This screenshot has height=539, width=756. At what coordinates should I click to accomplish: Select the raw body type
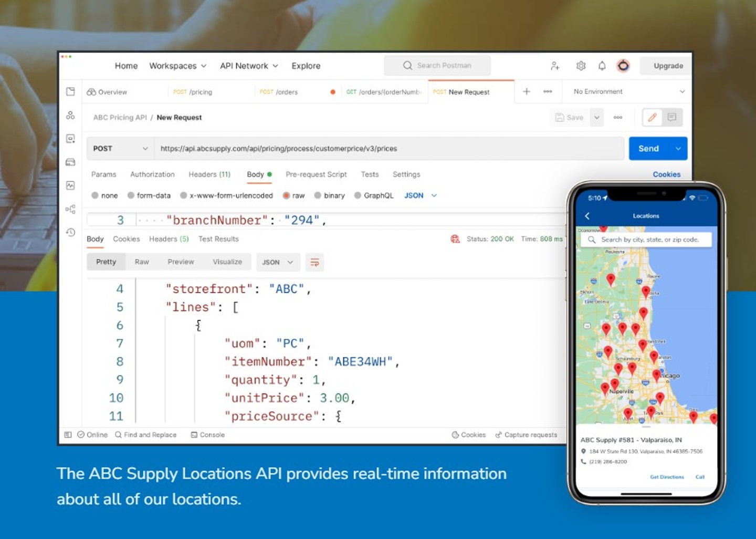[294, 195]
